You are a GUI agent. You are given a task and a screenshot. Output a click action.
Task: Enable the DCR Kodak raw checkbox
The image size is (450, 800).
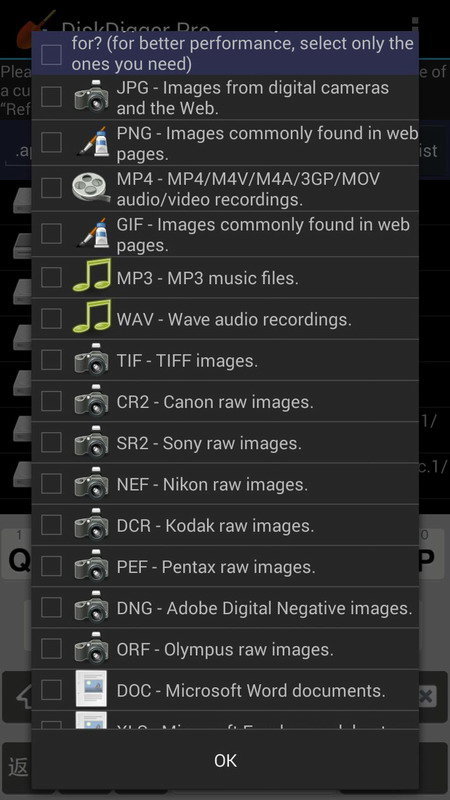tap(52, 525)
